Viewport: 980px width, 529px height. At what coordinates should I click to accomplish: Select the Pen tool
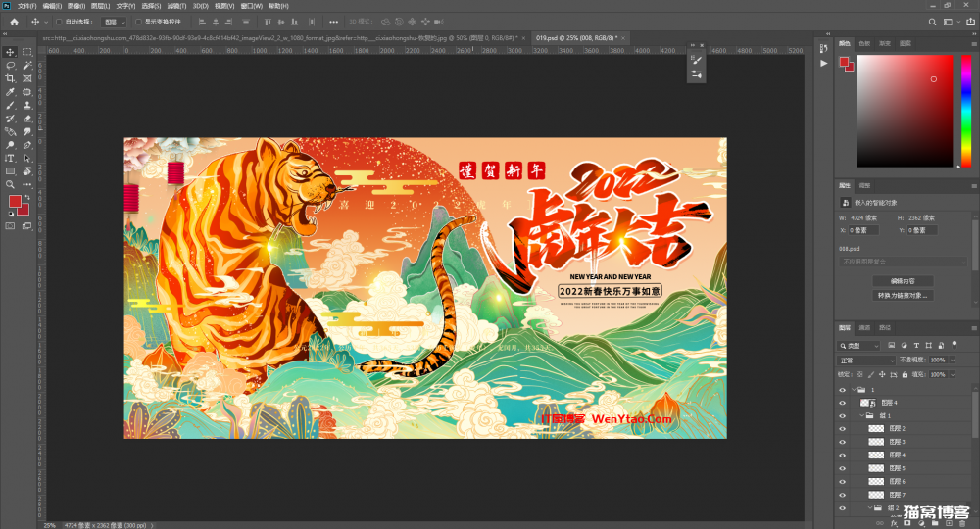[27, 145]
